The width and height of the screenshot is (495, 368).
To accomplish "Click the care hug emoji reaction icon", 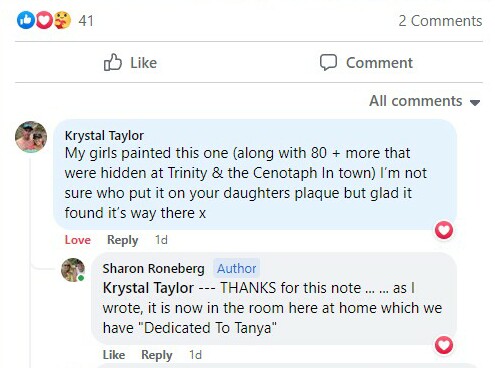I will pos(62,20).
